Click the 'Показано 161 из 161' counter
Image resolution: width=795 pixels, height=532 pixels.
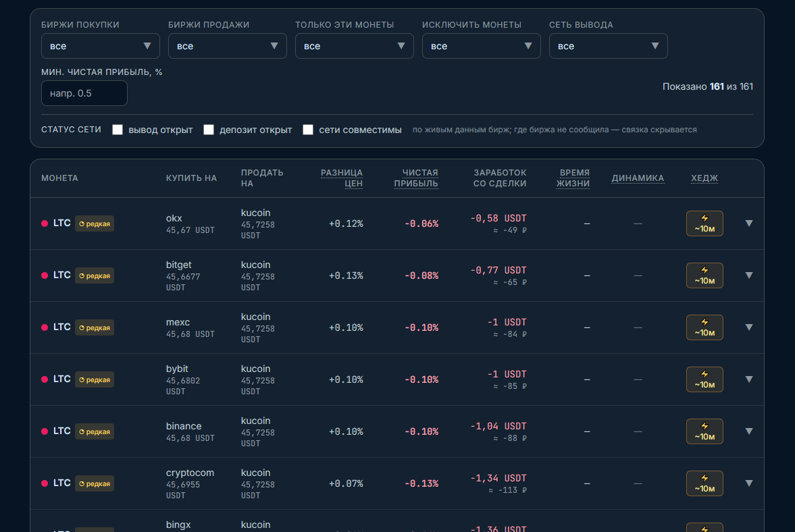click(x=708, y=86)
